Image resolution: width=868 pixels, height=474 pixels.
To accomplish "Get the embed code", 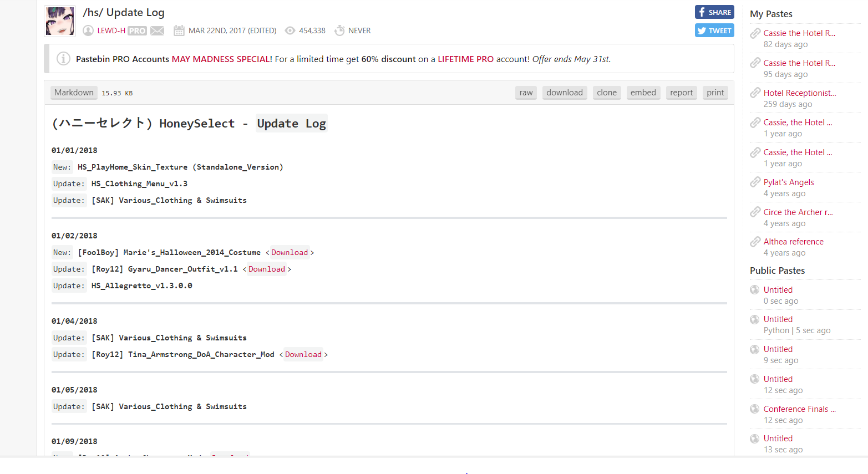I will (x=643, y=93).
